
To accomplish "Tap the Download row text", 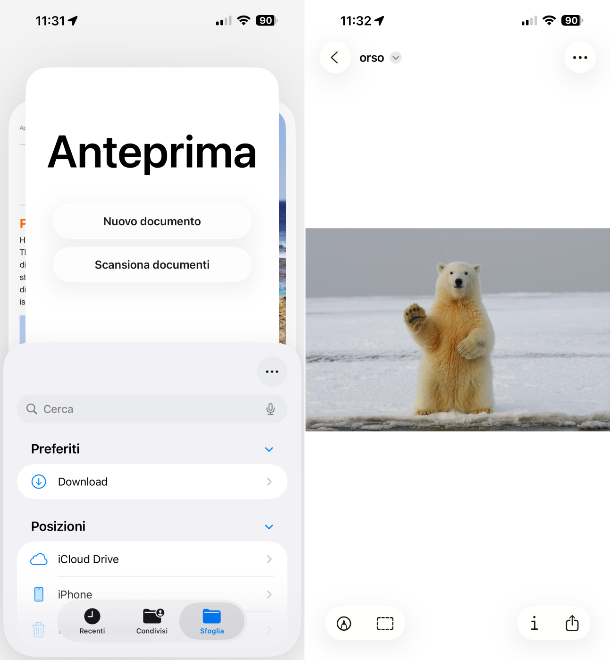I will pos(83,482).
